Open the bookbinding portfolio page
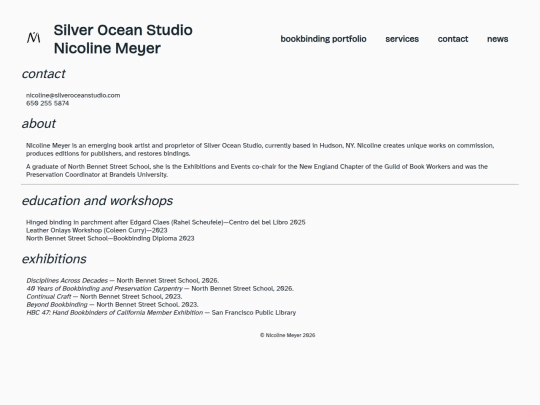Screen dimensions: 540x405 (323, 39)
